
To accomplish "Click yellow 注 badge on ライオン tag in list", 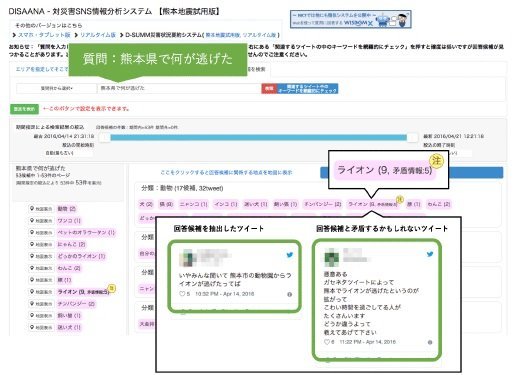I will [112, 288].
